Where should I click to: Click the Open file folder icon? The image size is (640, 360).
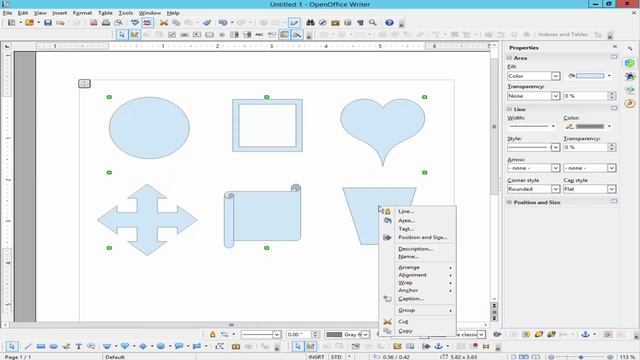pyautogui.click(x=29, y=23)
